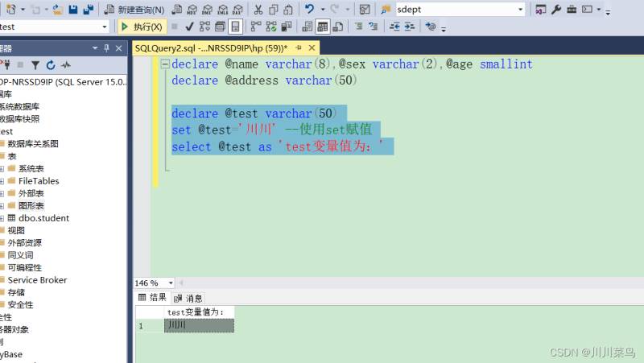Toggle the results-to-grid output mode
Image resolution: width=644 pixels, height=363 pixels.
coord(322,27)
